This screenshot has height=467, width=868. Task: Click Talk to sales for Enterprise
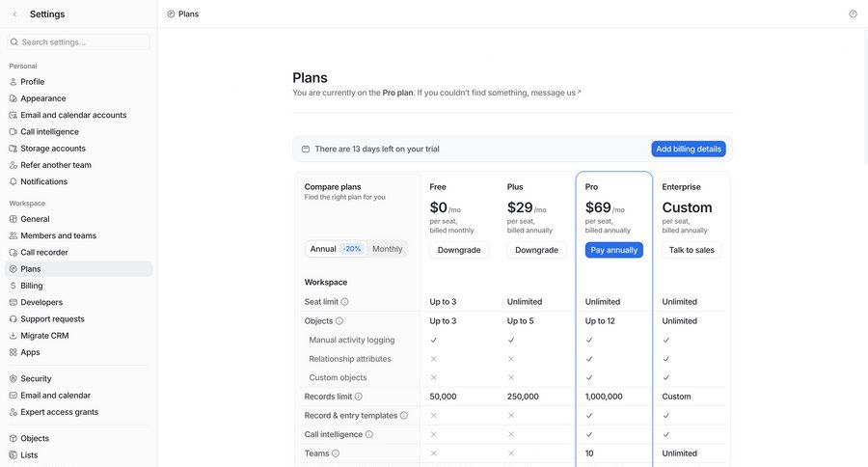tap(692, 250)
